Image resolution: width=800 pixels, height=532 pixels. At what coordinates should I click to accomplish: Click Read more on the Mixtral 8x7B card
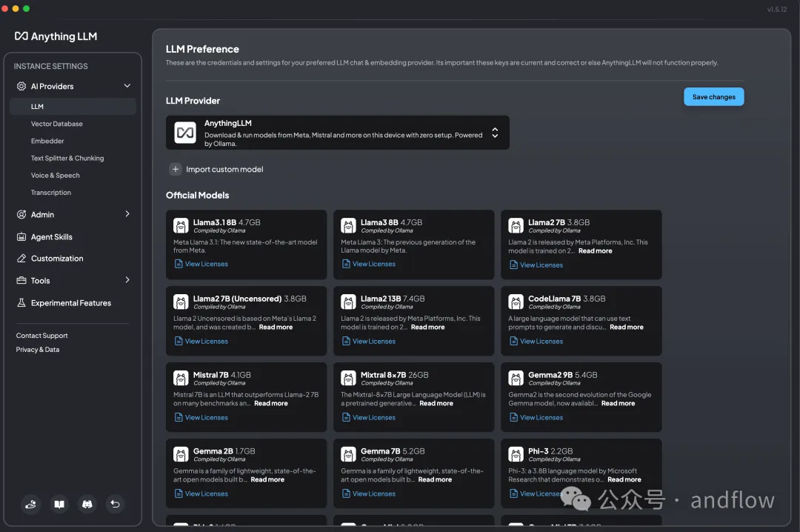coord(436,403)
